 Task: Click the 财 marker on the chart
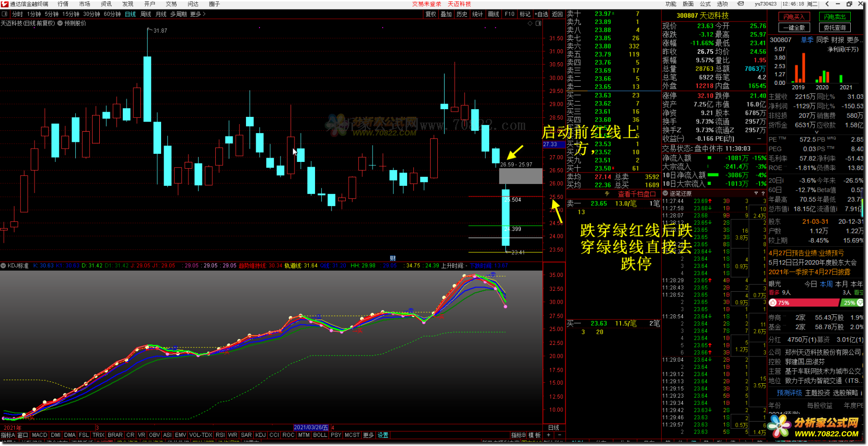coord(393,258)
